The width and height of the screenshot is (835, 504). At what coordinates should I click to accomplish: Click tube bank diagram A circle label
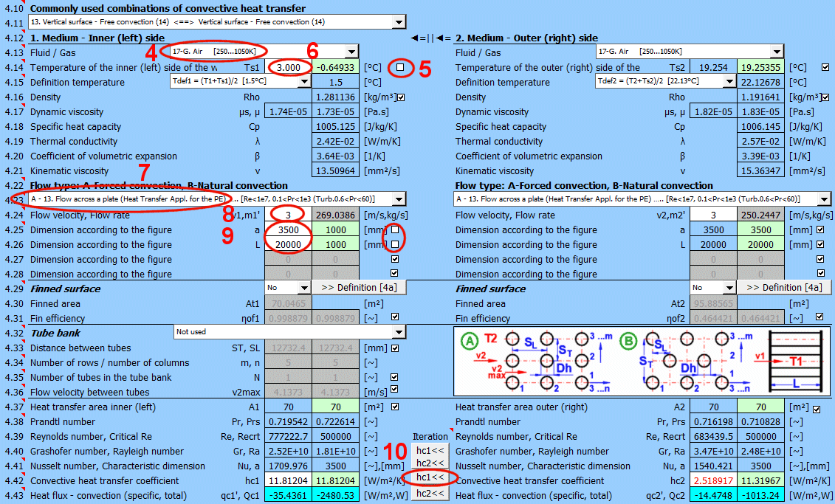[x=469, y=342]
